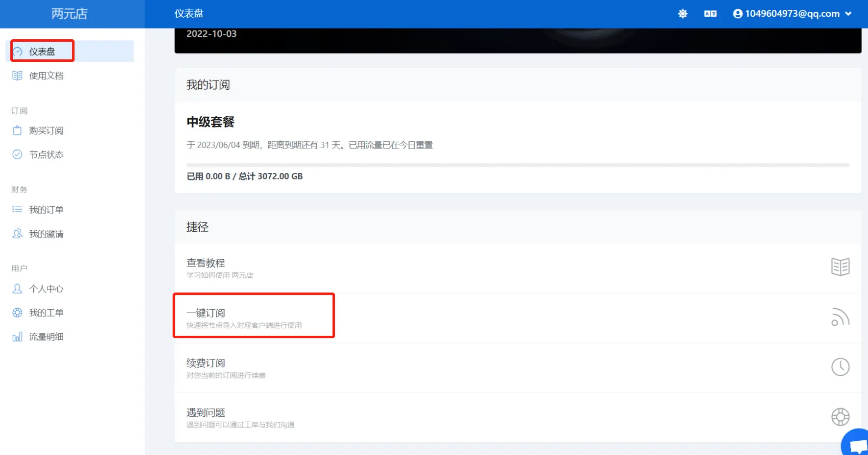Open 使用文档 in the sidebar

(46, 76)
